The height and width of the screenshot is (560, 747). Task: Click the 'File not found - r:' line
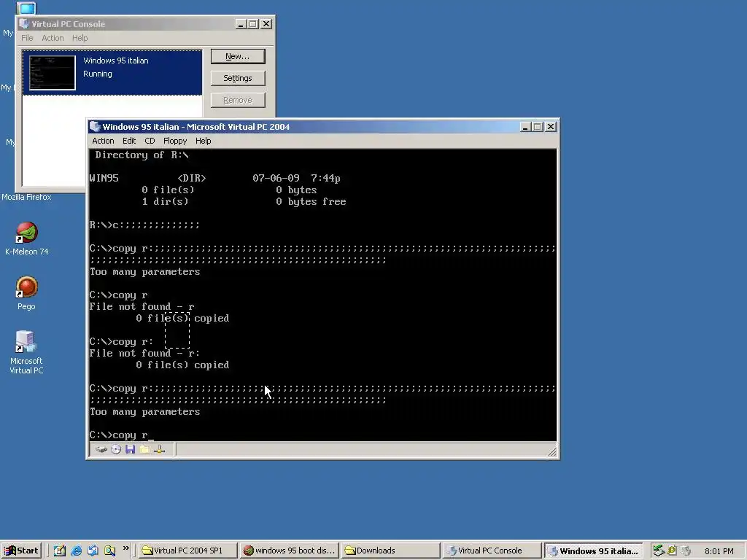point(145,354)
